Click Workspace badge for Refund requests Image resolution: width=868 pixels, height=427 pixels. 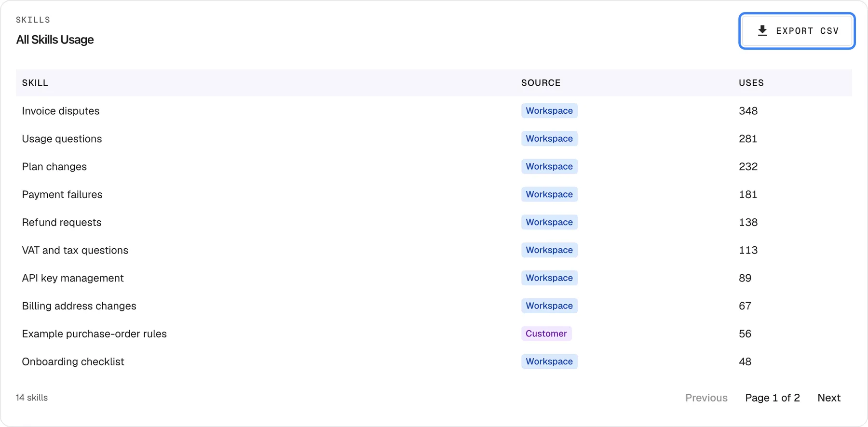tap(549, 222)
